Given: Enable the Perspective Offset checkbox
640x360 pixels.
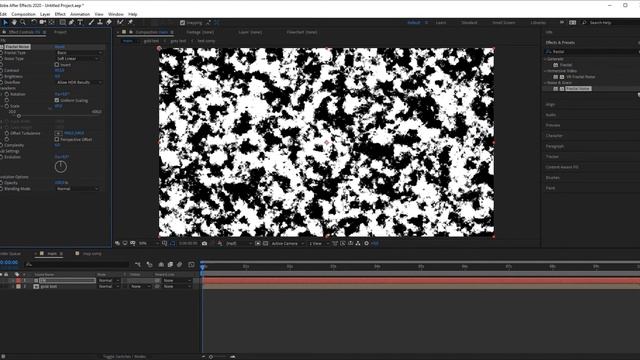Looking at the screenshot, I should point(57,139).
